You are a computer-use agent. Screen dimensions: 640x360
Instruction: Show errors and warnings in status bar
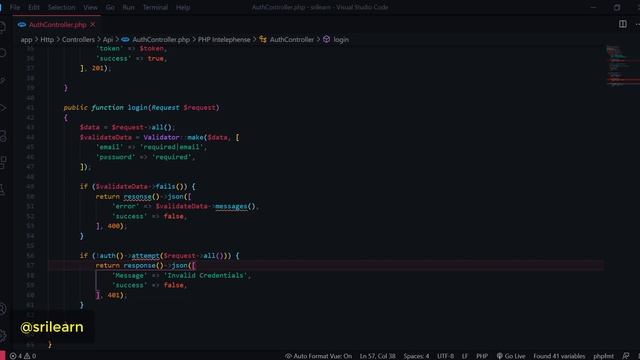coord(23,356)
